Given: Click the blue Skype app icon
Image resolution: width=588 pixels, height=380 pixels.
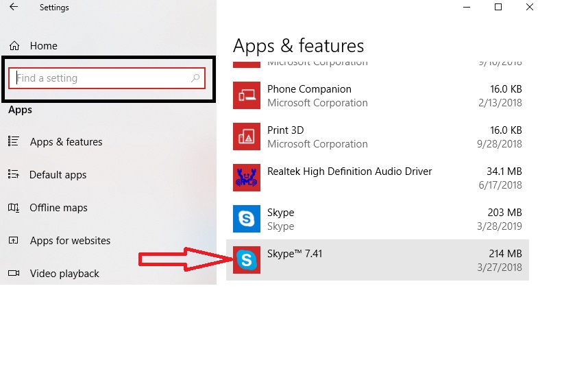Looking at the screenshot, I should pyautogui.click(x=246, y=219).
